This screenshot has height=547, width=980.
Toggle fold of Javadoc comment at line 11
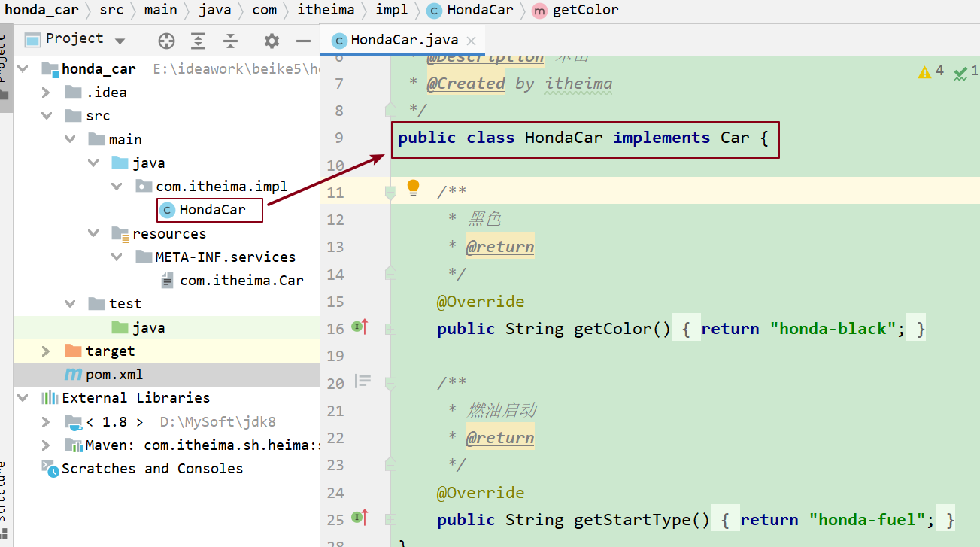pos(390,193)
